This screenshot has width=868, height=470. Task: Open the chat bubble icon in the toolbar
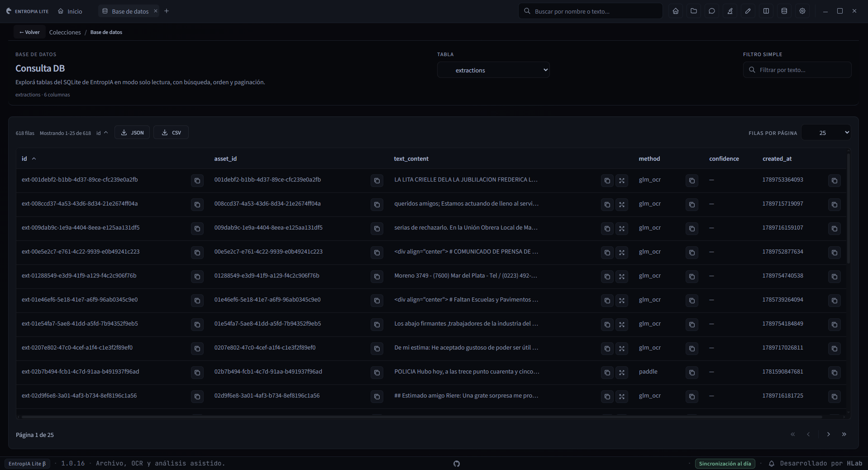712,11
